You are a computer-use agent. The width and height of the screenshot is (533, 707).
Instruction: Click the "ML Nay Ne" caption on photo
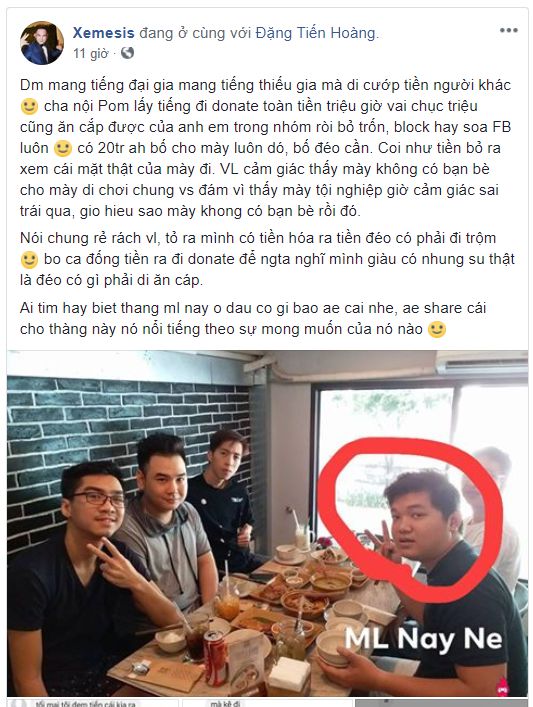pos(423,640)
